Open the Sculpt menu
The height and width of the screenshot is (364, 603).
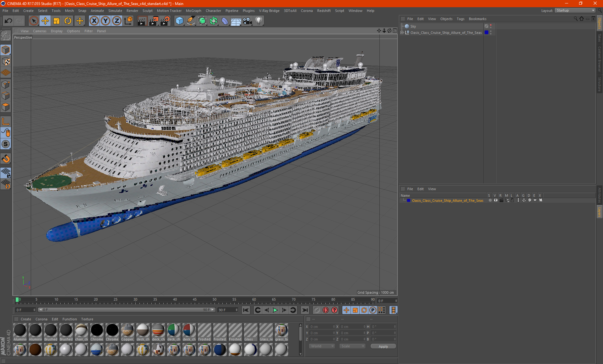pyautogui.click(x=147, y=11)
